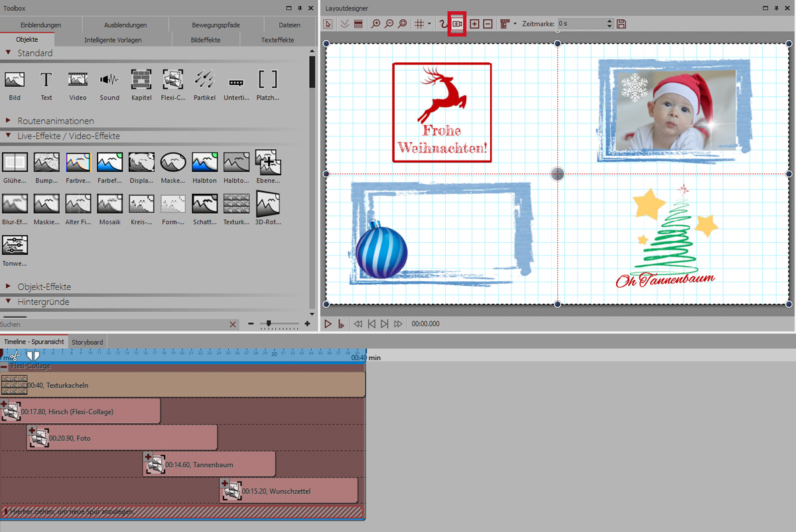The height and width of the screenshot is (532, 796).
Task: Collapse the Flexi-Collage track group
Action: click(x=5, y=366)
